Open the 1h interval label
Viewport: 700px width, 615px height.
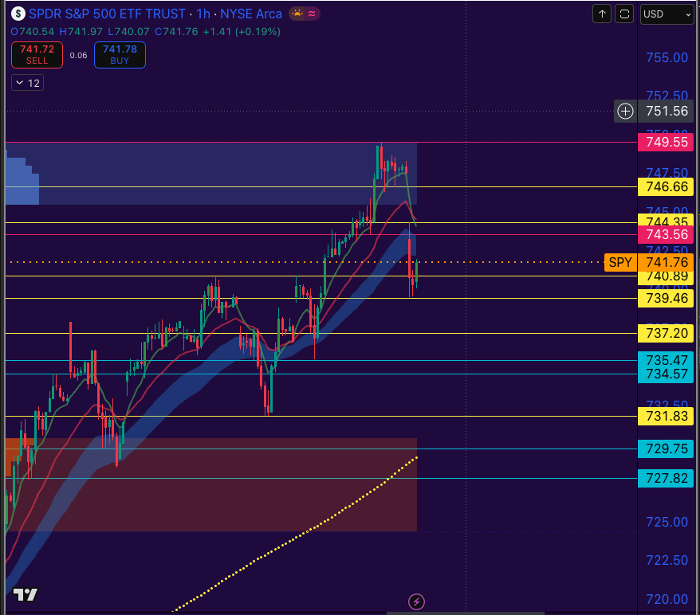tap(203, 14)
